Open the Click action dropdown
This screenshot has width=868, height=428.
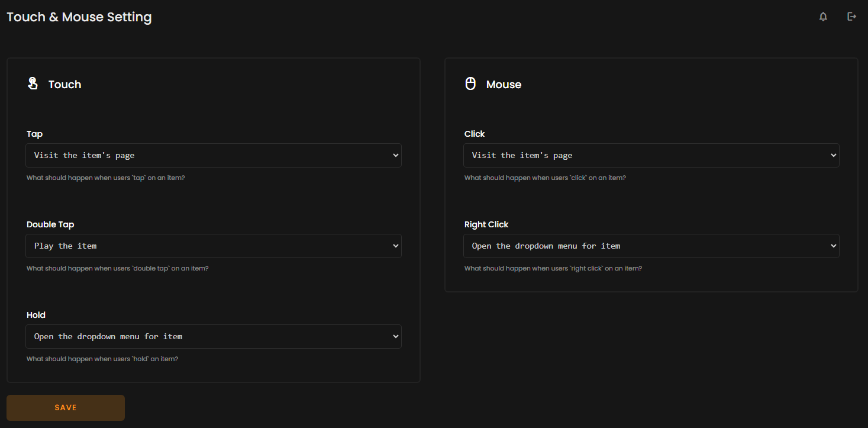(x=651, y=155)
